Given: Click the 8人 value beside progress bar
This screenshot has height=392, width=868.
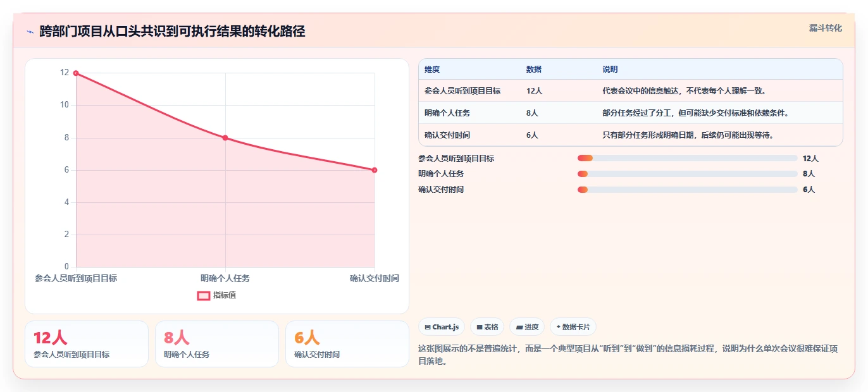Looking at the screenshot, I should tap(809, 174).
